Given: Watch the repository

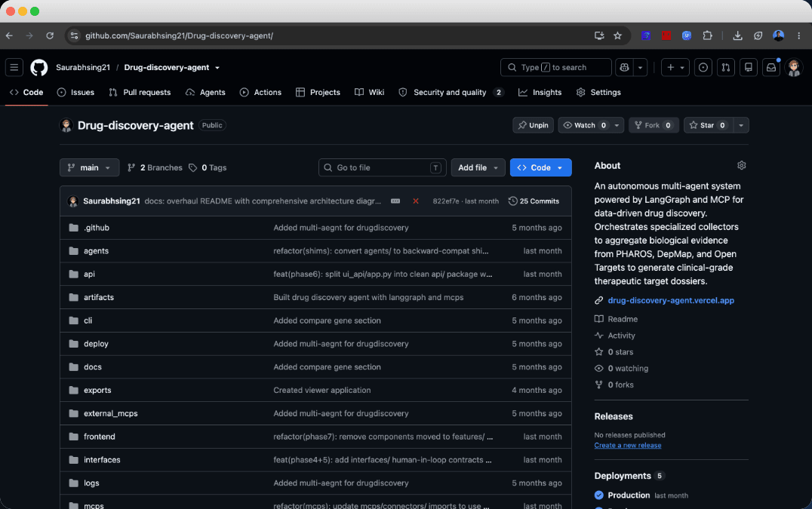Looking at the screenshot, I should (583, 125).
